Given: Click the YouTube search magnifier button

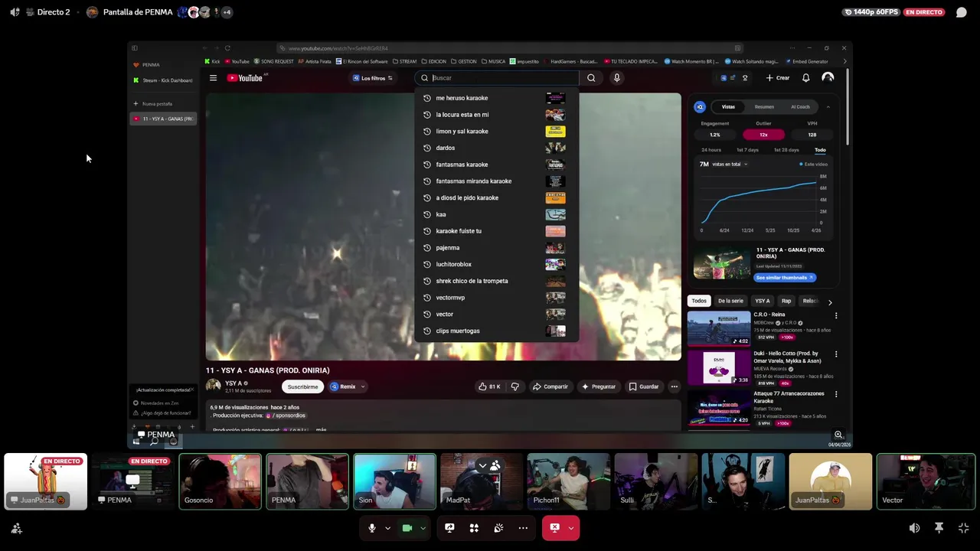Looking at the screenshot, I should tap(591, 78).
